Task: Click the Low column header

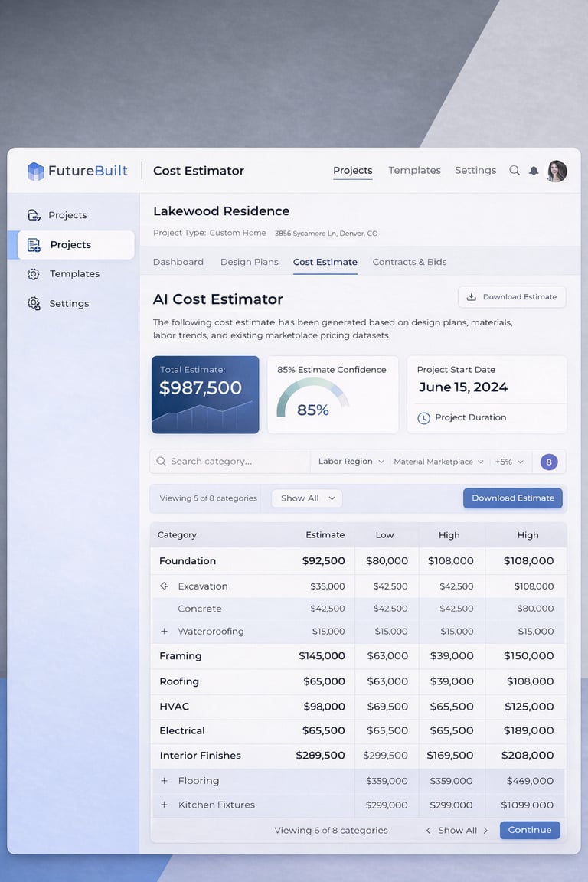Action: 385,535
